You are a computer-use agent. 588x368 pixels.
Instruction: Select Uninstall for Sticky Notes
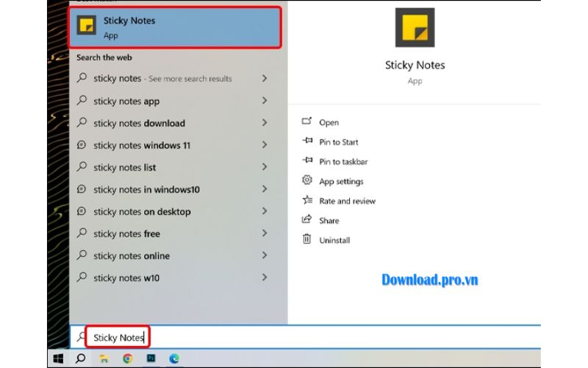(x=334, y=240)
